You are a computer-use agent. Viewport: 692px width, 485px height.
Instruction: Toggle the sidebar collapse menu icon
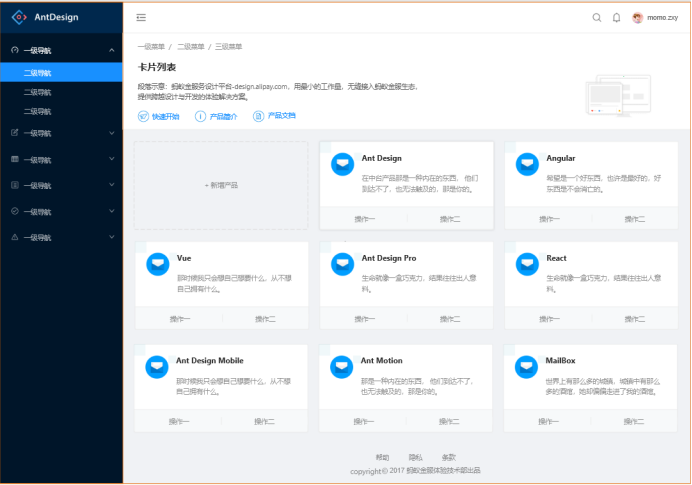[141, 18]
